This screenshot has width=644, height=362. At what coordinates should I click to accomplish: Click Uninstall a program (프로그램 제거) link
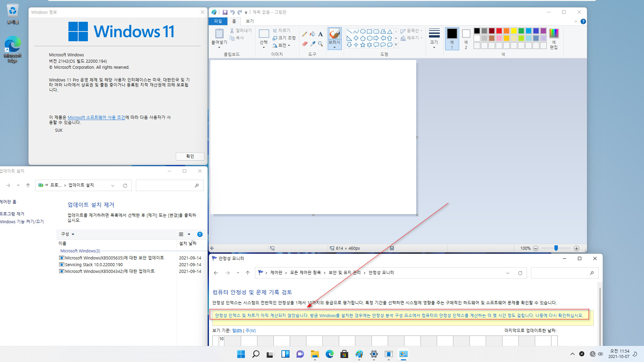click(x=12, y=214)
